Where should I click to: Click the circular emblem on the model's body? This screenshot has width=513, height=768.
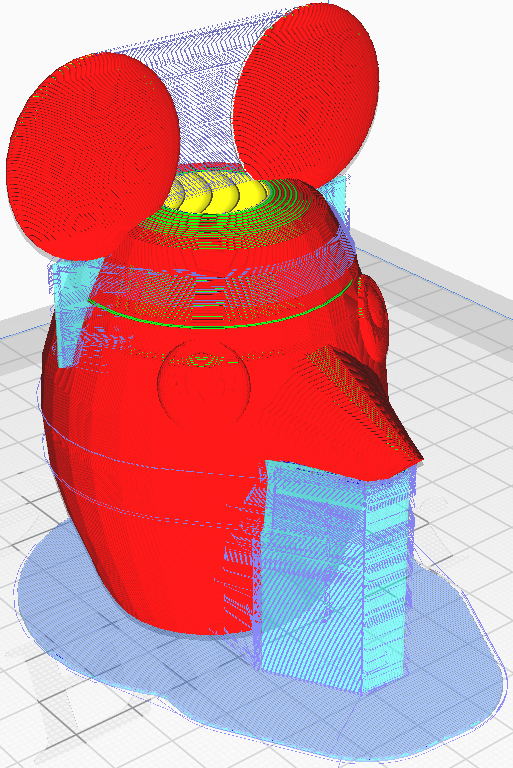[x=204, y=383]
